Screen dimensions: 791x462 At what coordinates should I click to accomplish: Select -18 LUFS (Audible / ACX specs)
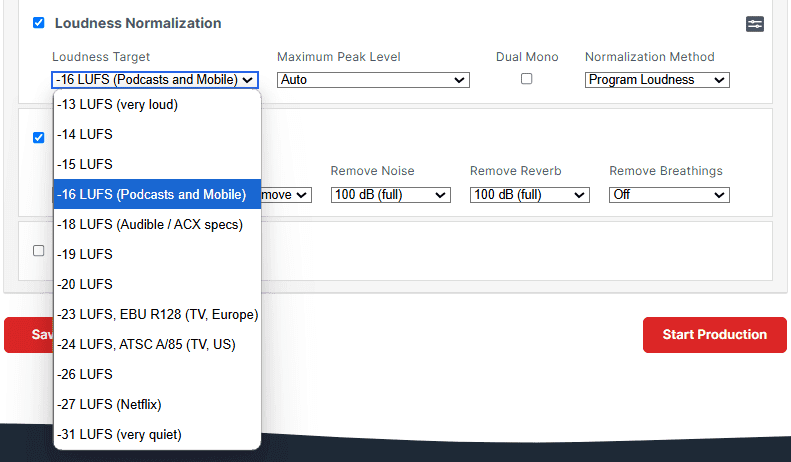click(x=157, y=224)
